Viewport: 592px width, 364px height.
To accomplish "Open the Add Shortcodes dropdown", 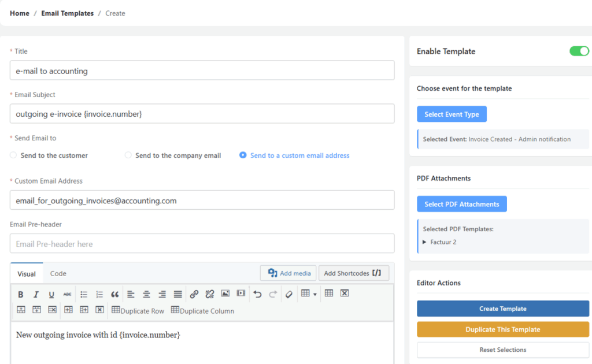I will click(353, 273).
